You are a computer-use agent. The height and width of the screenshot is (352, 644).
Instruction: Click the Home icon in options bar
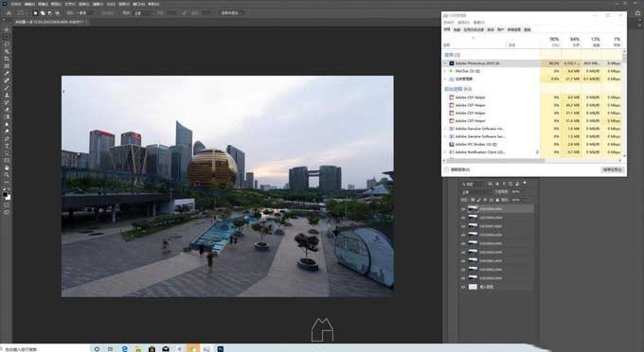point(9,13)
